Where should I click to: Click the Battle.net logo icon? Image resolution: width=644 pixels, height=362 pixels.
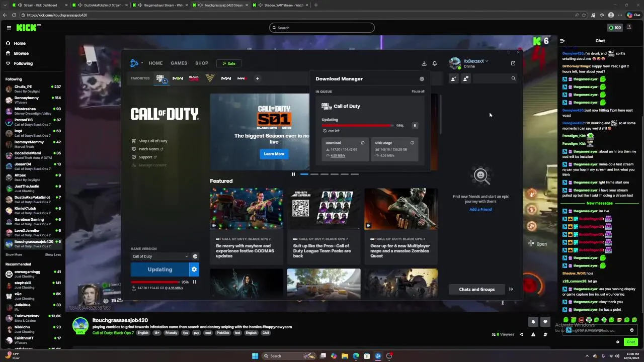[134, 63]
